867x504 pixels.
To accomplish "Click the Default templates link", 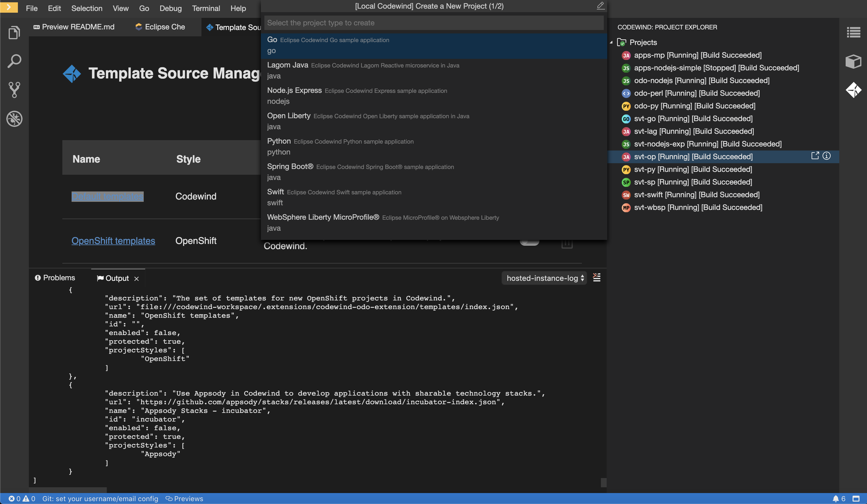I will click(107, 196).
